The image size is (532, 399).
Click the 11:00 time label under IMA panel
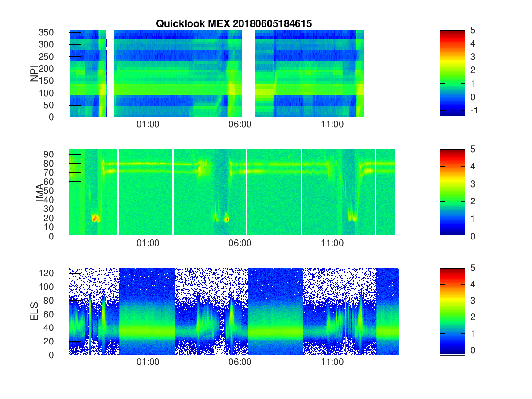pyautogui.click(x=332, y=243)
